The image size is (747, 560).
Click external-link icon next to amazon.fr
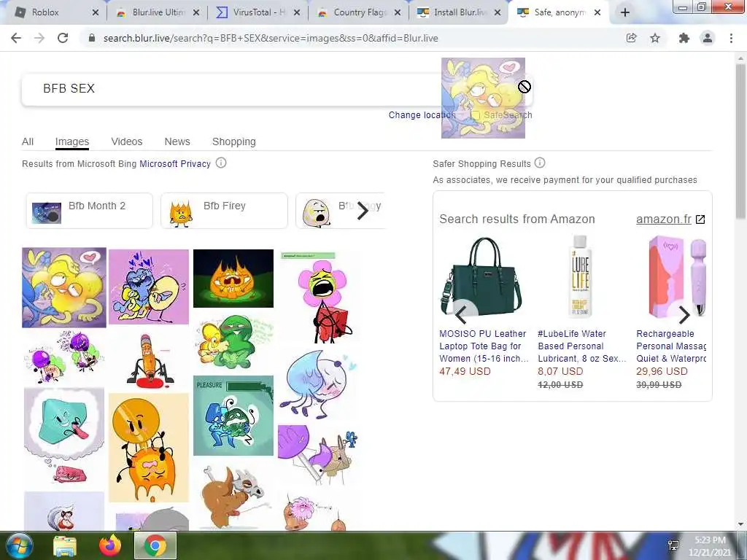click(700, 219)
